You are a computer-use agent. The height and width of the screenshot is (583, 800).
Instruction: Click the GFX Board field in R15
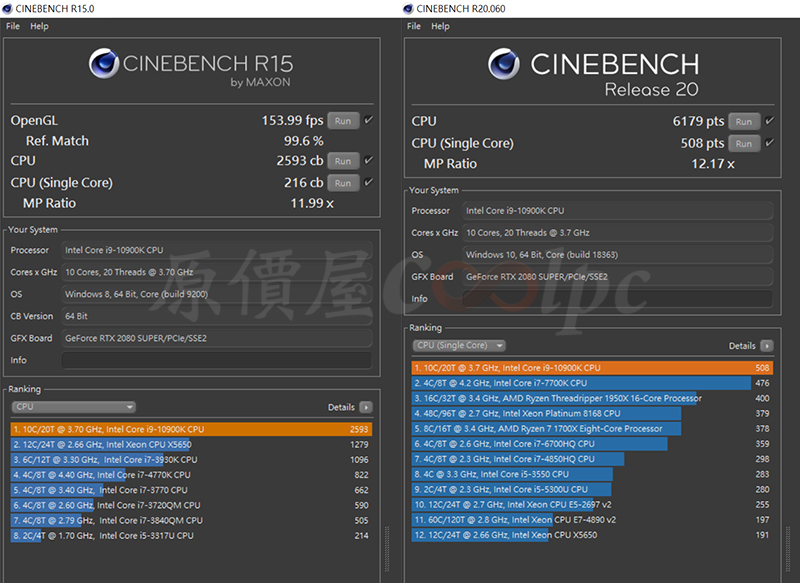click(x=217, y=338)
